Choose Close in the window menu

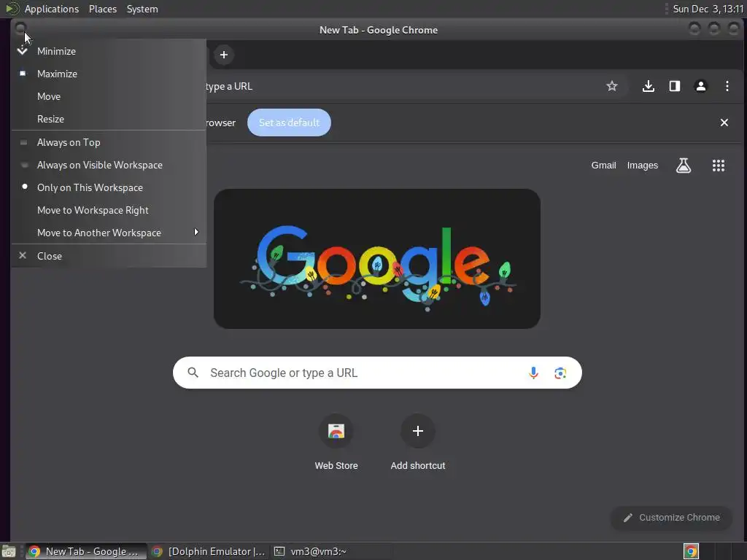(109, 256)
